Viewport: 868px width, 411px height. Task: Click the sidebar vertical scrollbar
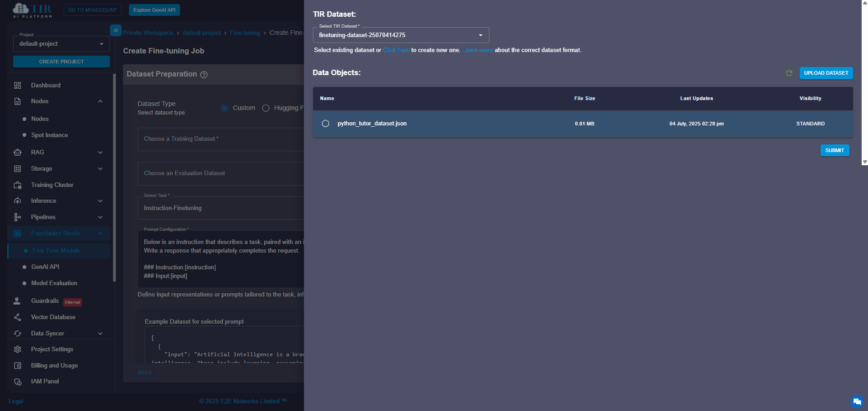click(114, 177)
